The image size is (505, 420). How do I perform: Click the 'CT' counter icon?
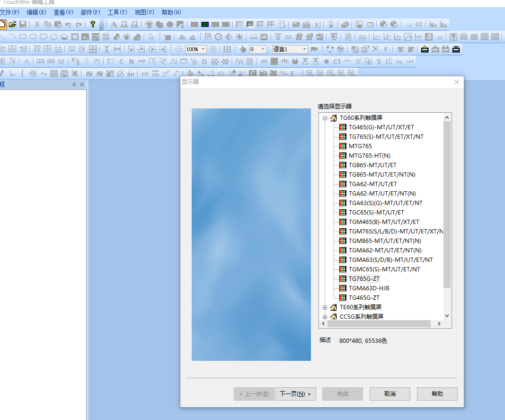click(x=337, y=61)
